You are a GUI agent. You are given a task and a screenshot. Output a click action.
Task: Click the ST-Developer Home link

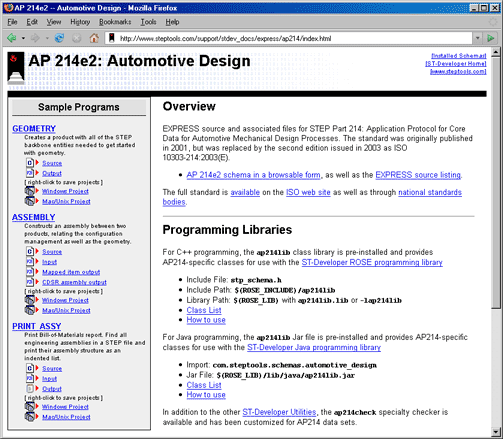coord(456,63)
